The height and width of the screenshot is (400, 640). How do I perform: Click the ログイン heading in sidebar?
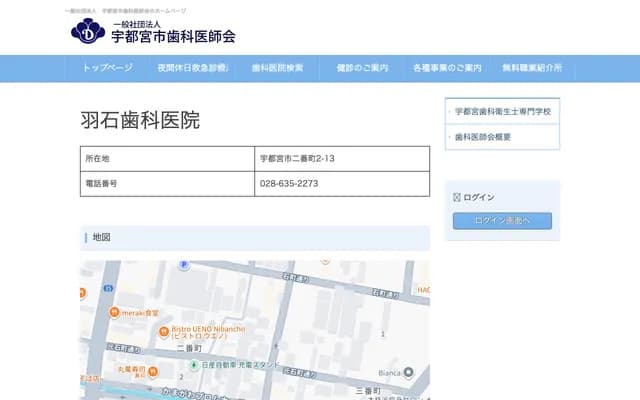479,198
